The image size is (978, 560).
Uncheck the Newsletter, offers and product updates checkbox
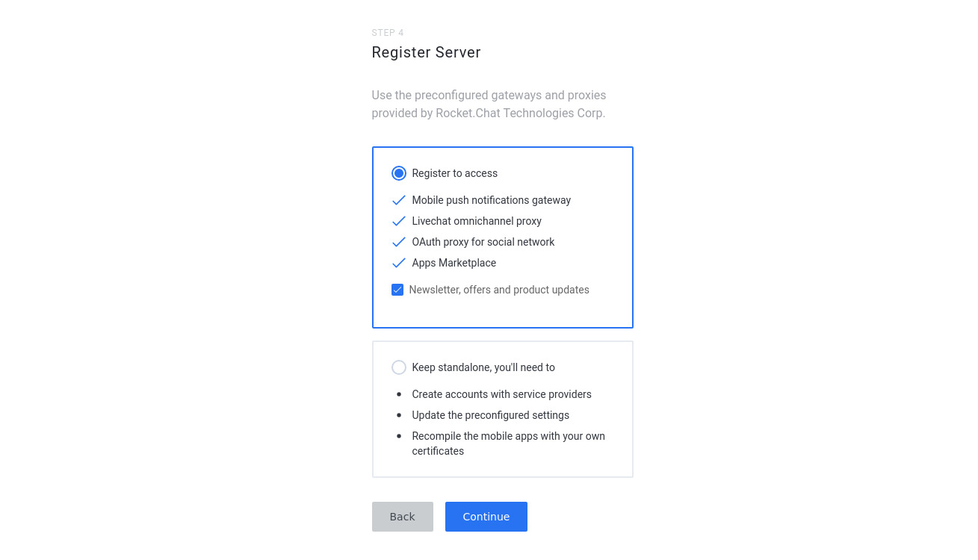pyautogui.click(x=397, y=290)
